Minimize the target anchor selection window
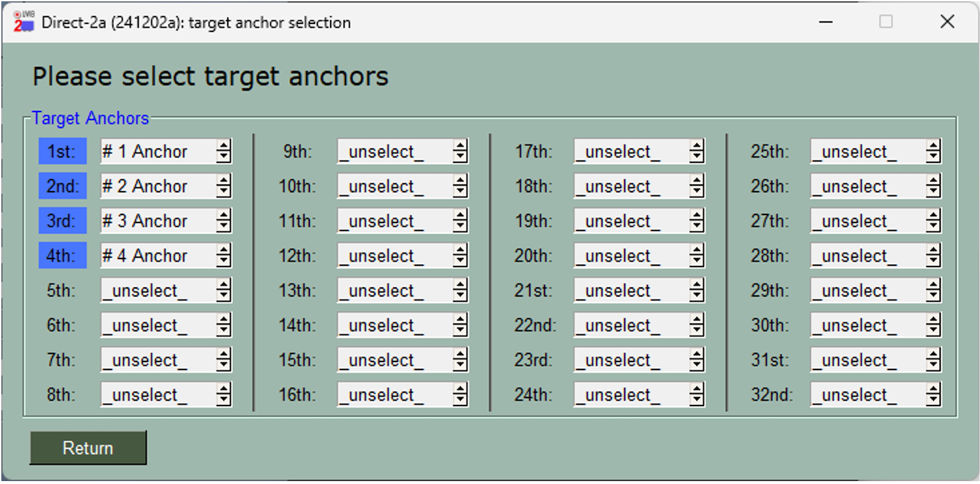The width and height of the screenshot is (980, 484). tap(826, 22)
